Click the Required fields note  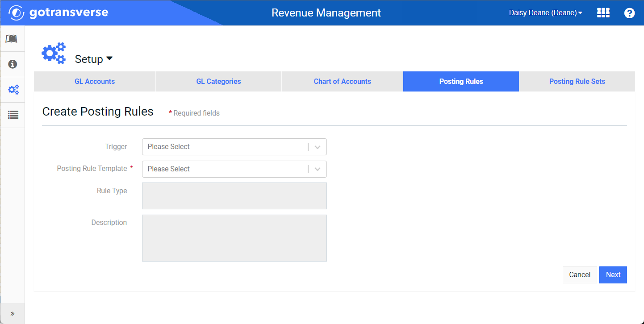(194, 113)
